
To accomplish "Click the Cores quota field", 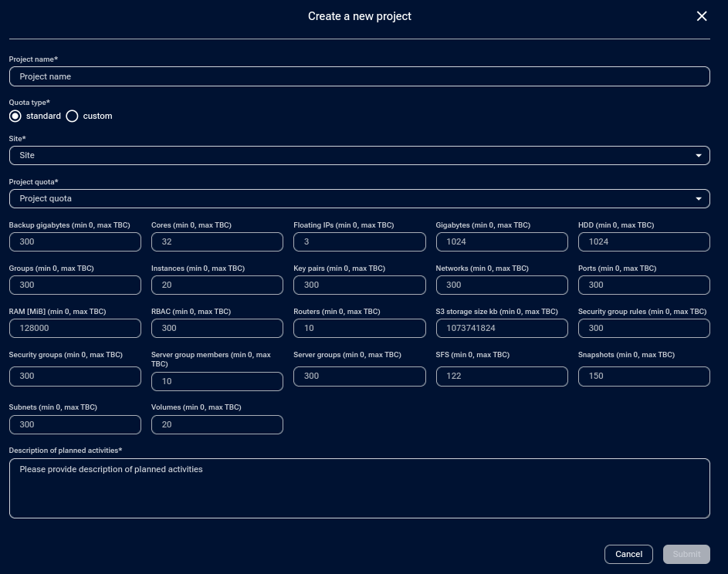I will [x=217, y=241].
